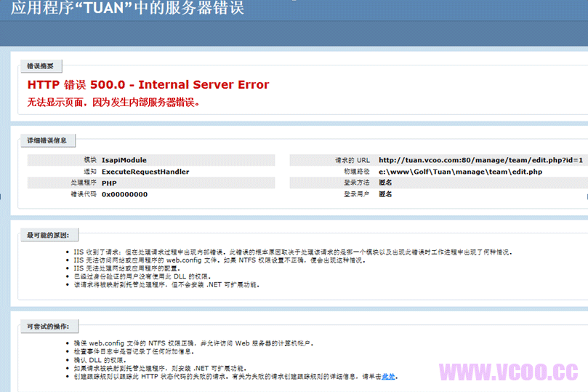The image size is (588, 392).
Task: Click the ExecuteRequestHandler notification value
Action: (x=145, y=172)
